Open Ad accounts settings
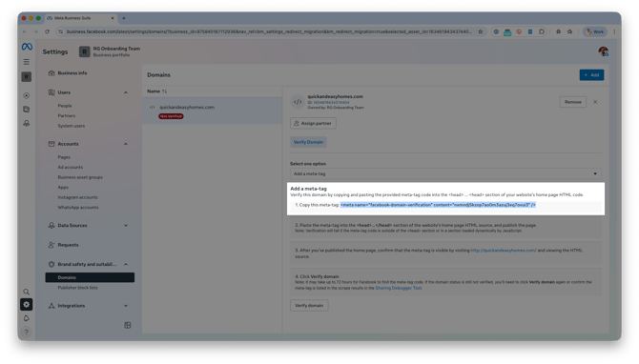 70,168
